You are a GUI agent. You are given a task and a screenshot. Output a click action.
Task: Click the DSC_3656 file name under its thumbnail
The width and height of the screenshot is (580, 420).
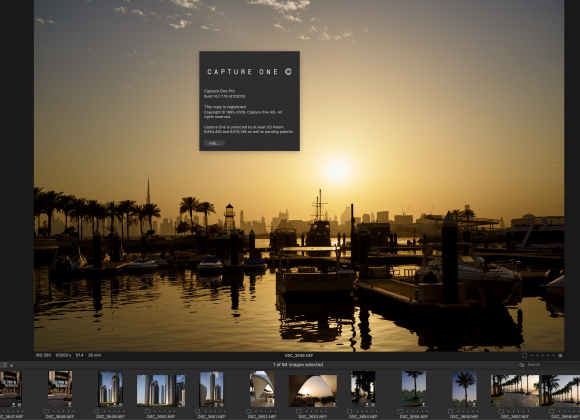464,417
